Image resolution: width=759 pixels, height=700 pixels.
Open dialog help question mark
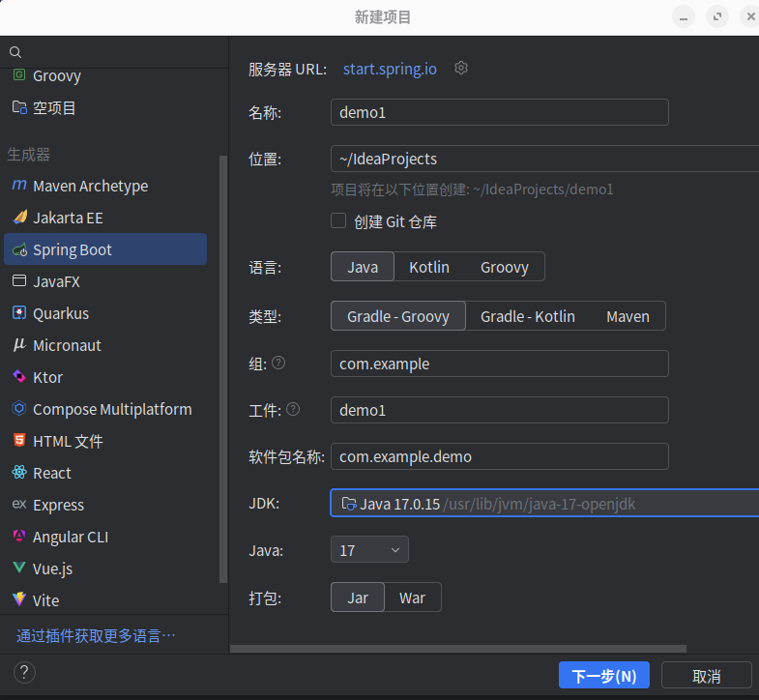tap(24, 672)
